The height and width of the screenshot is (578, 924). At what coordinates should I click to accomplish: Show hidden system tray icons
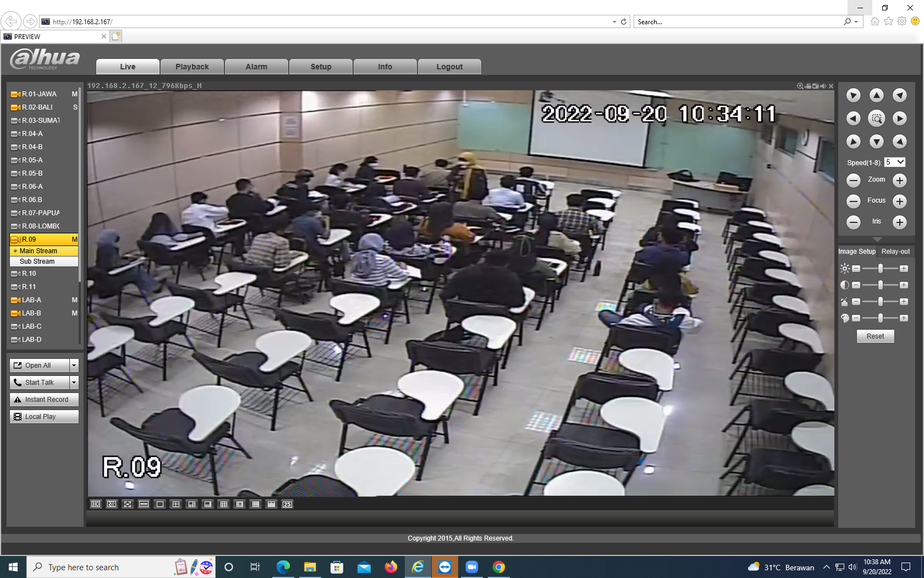pyautogui.click(x=826, y=567)
